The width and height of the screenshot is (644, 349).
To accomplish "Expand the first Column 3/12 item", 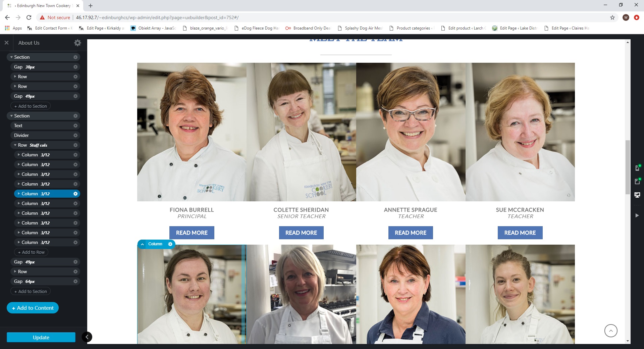I will pos(19,155).
